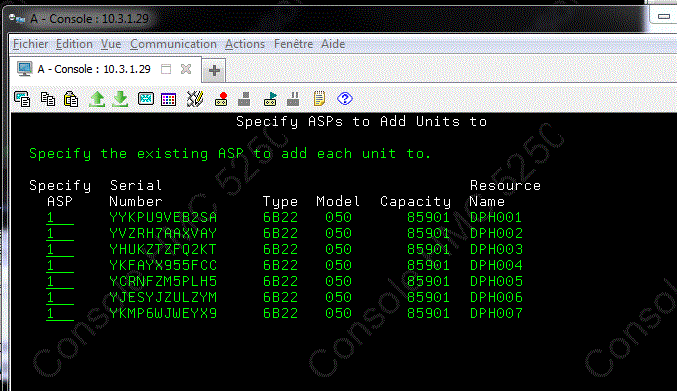Click type 6B22 in the DPH004 row
Viewport: 677px width, 391px height.
pos(280,265)
